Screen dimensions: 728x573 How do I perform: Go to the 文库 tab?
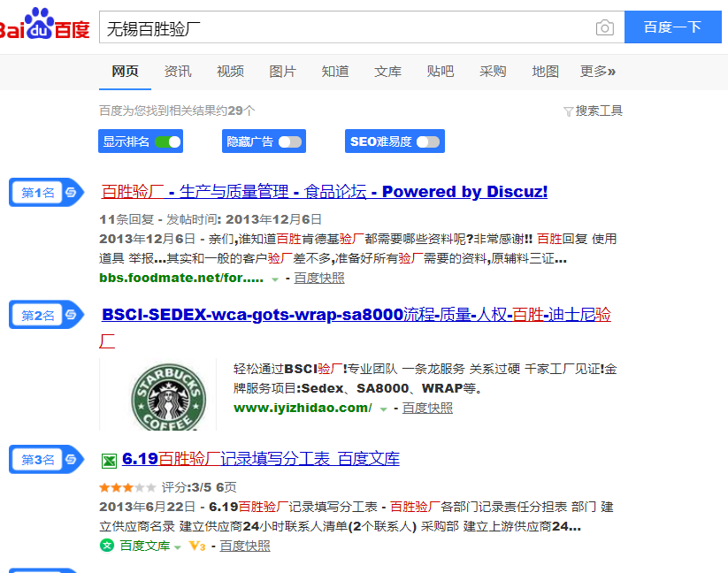[387, 72]
